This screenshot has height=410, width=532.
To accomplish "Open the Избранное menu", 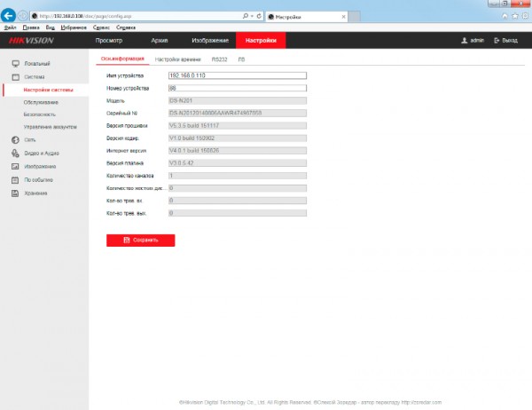I will pyautogui.click(x=74, y=28).
